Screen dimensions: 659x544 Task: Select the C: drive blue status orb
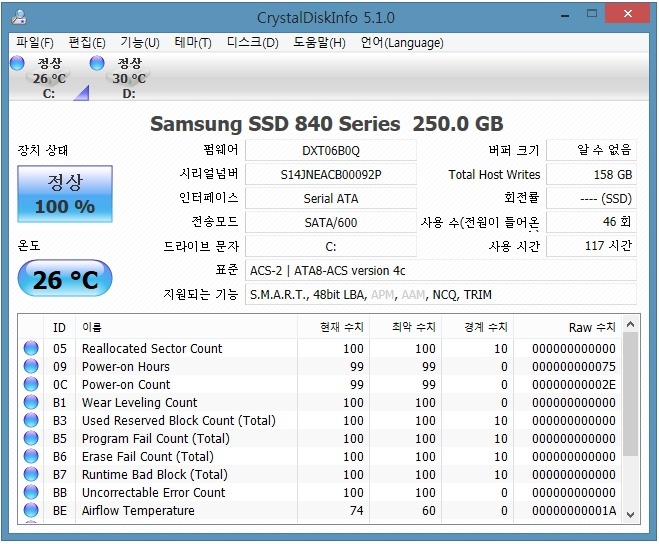point(17,63)
